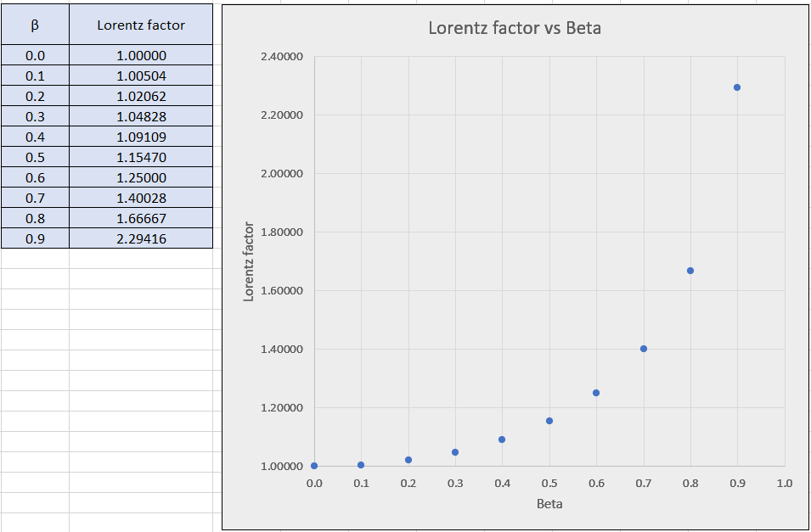Select the β column header cell
This screenshot has height=532, width=811.
pos(35,25)
